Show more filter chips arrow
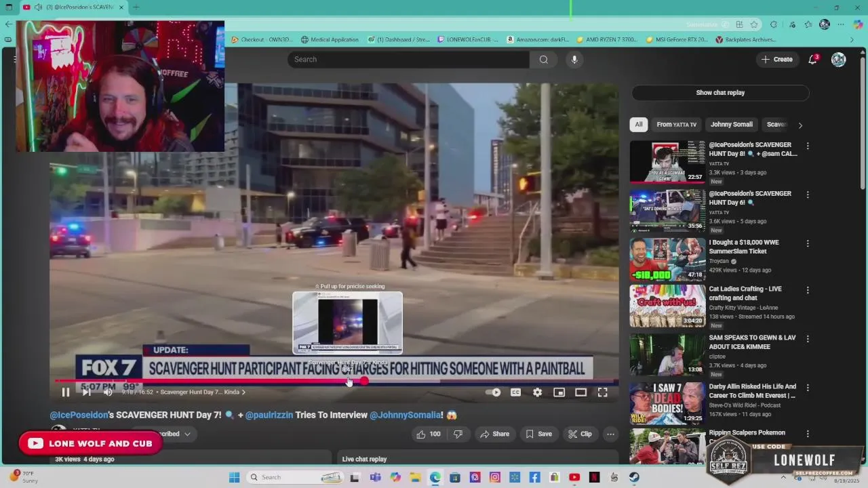868x488 pixels. coord(800,125)
